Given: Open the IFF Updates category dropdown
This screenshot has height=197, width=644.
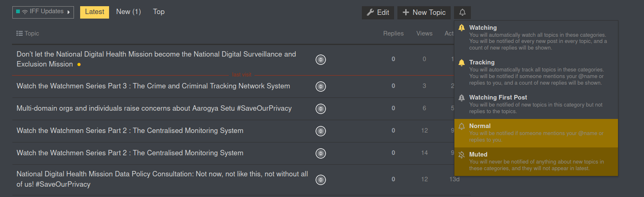Looking at the screenshot, I should click(43, 12).
